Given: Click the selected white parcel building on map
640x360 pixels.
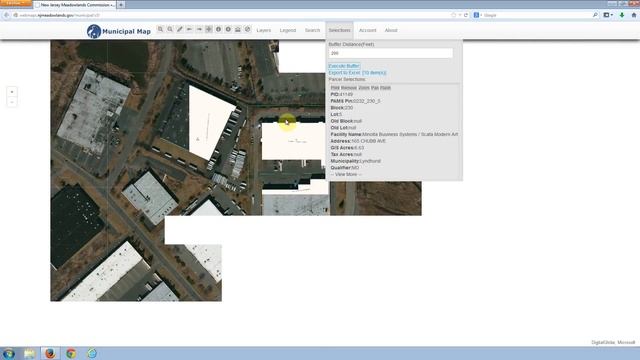Looking at the screenshot, I should click(293, 141).
